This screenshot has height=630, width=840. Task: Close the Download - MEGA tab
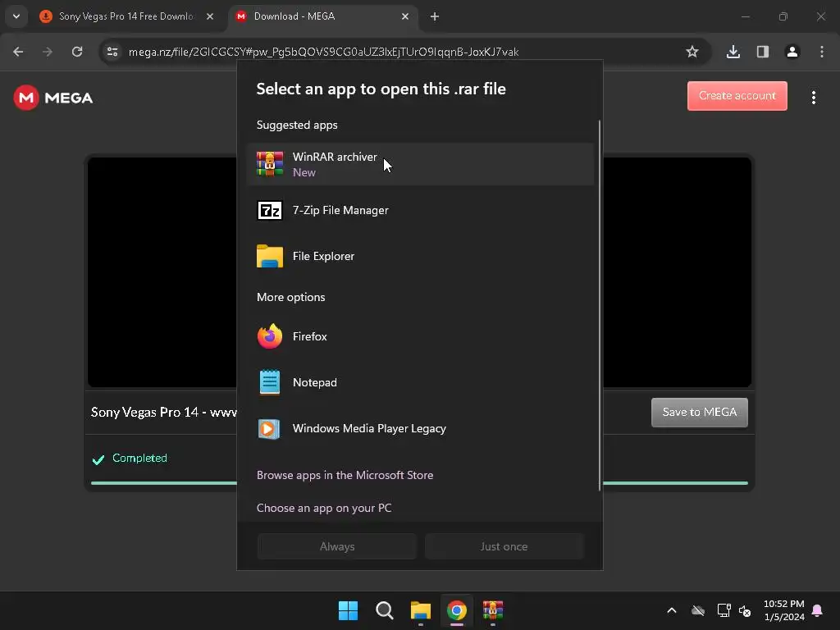point(405,16)
